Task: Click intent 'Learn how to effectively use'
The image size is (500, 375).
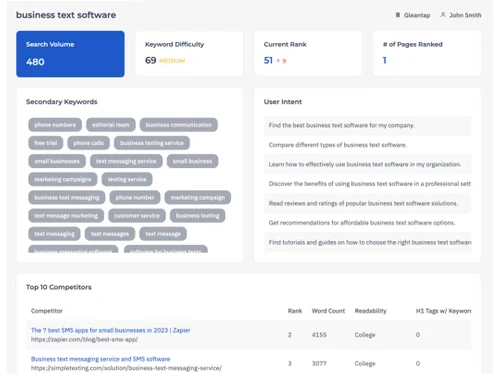Action: (x=368, y=164)
